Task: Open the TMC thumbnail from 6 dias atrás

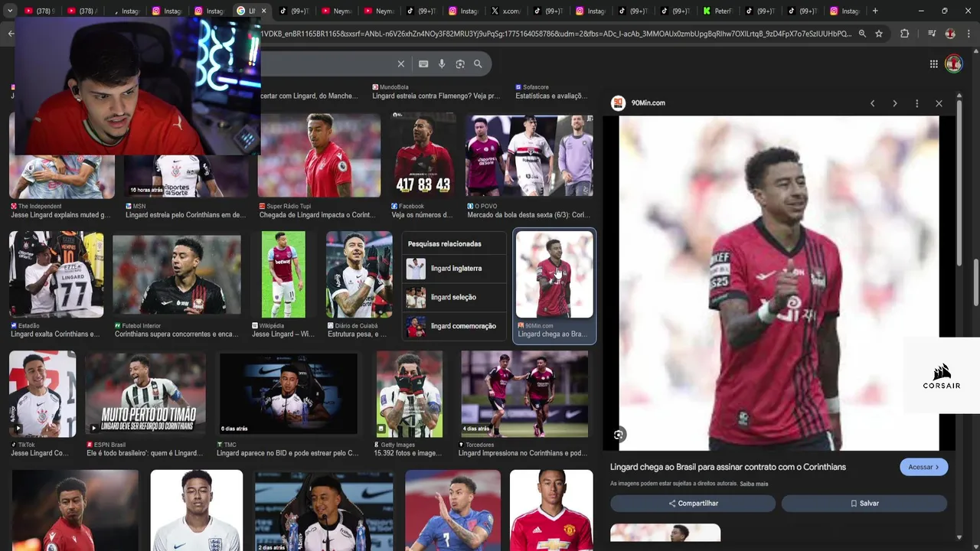Action: (x=288, y=394)
